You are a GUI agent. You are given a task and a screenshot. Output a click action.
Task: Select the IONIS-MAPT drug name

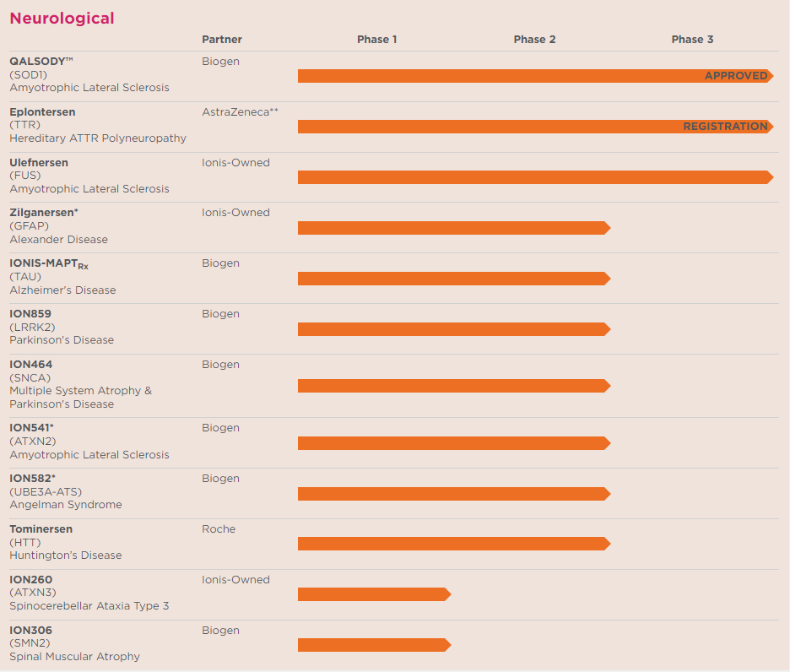pyautogui.click(x=48, y=264)
